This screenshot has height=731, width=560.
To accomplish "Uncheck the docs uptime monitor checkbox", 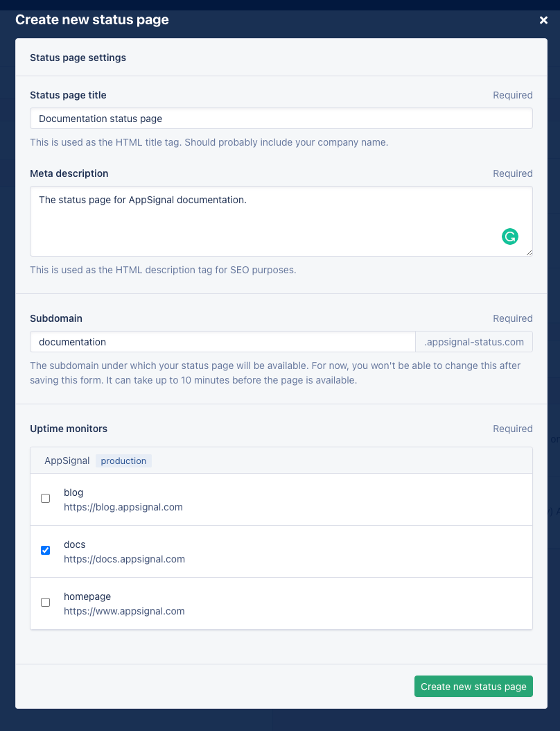I will (46, 550).
